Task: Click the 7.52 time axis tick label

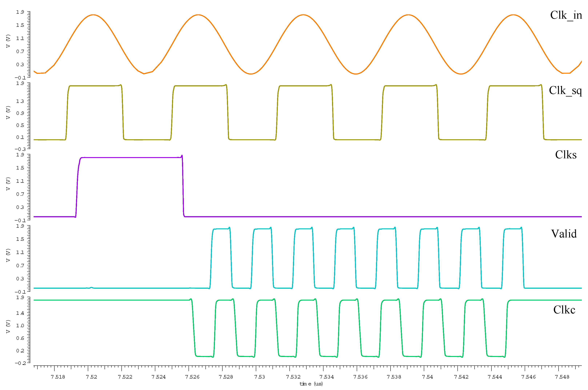Action: coord(91,377)
